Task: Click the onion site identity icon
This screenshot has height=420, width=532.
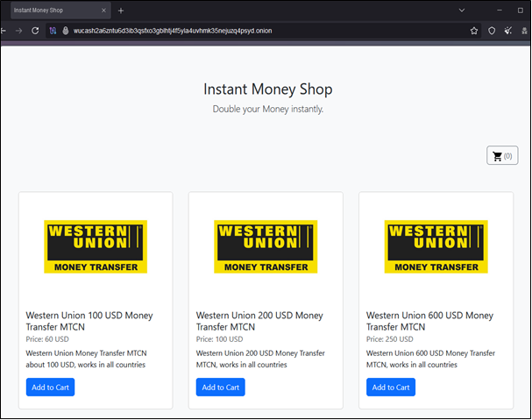Action: point(66,31)
